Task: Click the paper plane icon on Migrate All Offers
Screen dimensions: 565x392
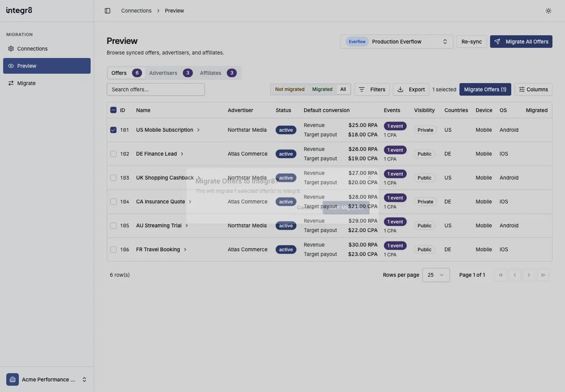Action: click(x=497, y=42)
